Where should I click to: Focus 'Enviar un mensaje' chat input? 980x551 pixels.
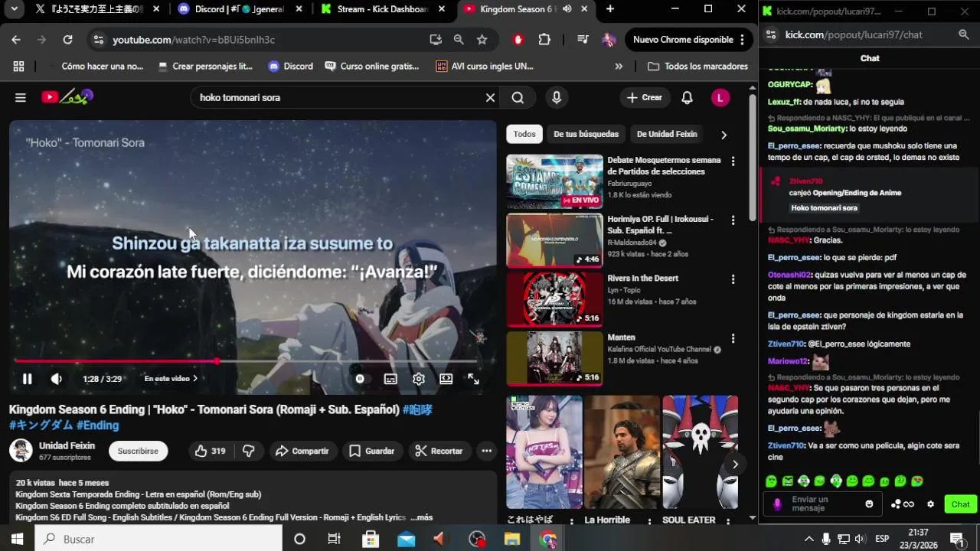[823, 504]
